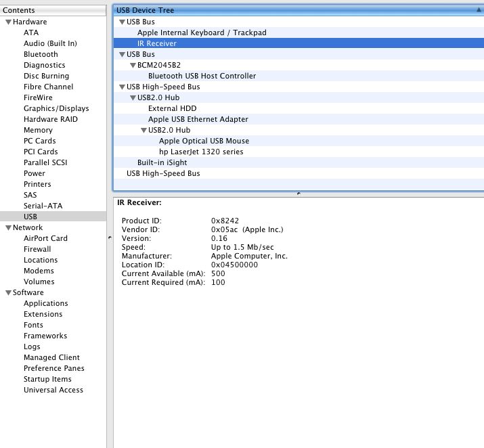Open Diagnostics in the sidebar
The image size is (484, 448).
pos(45,65)
